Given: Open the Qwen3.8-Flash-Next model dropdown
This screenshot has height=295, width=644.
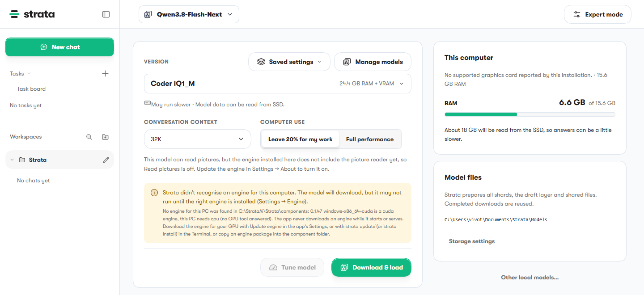Looking at the screenshot, I should (189, 14).
